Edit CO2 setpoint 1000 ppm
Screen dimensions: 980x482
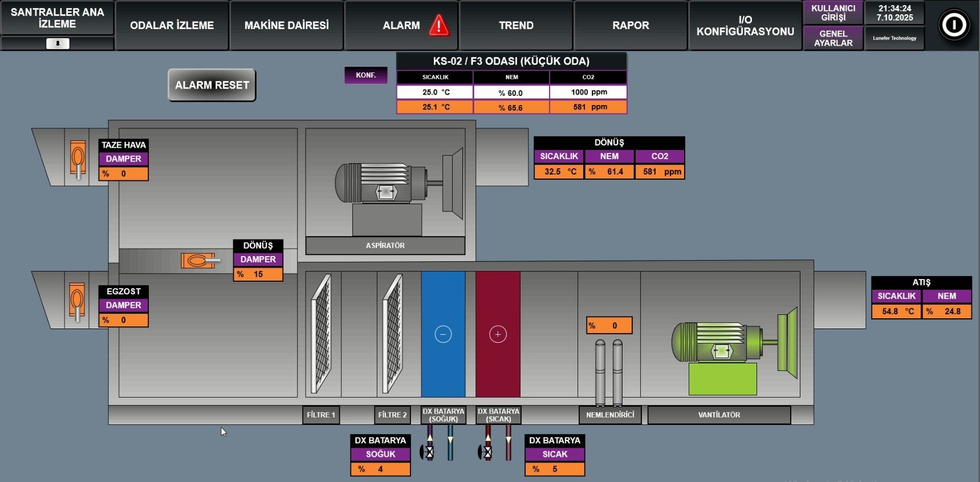(588, 92)
